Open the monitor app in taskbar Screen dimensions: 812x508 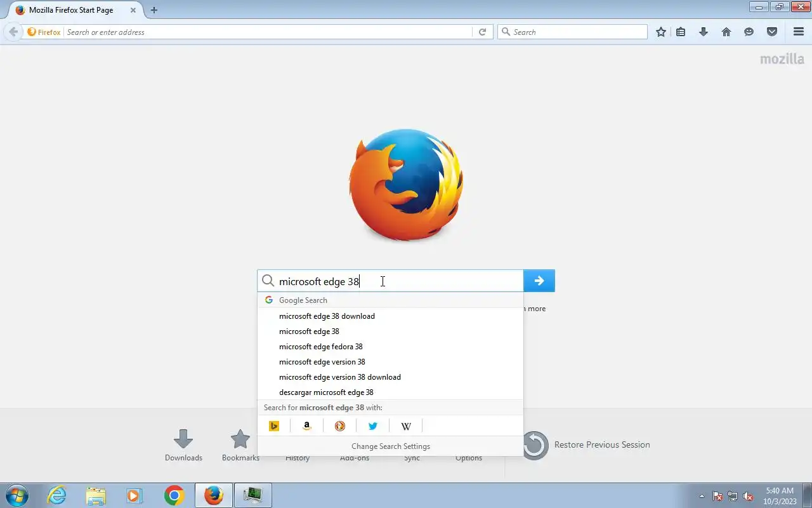click(253, 495)
